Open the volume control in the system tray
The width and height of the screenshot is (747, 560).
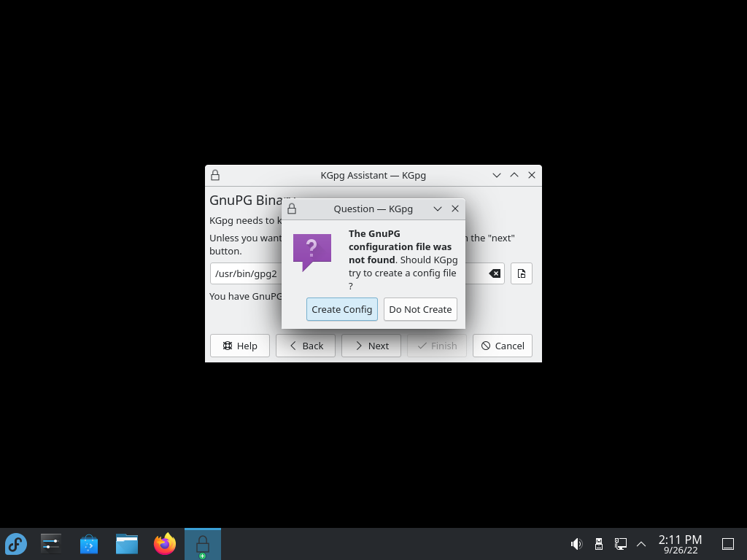click(576, 544)
